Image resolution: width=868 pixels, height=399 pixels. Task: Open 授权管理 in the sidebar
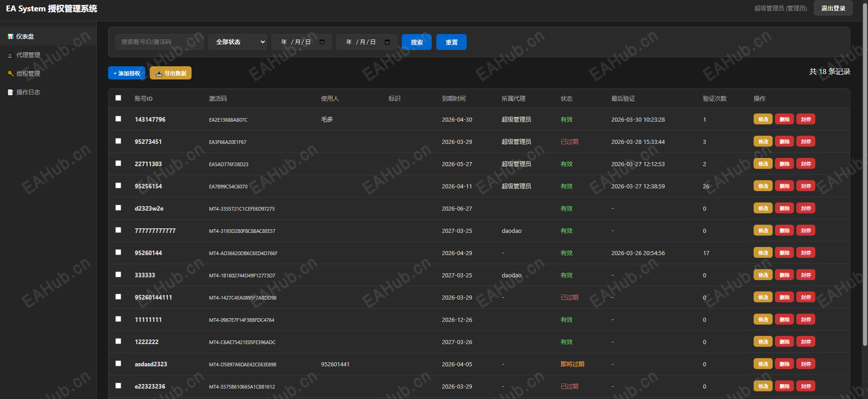48,74
